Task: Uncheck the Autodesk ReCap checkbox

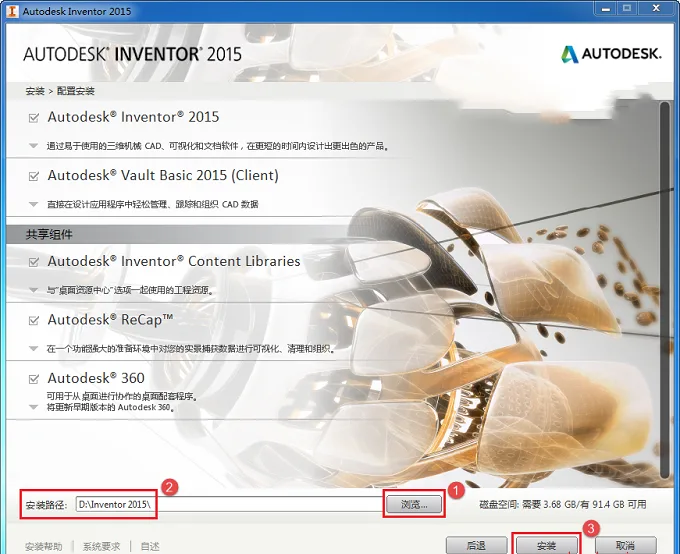Action: (34, 321)
